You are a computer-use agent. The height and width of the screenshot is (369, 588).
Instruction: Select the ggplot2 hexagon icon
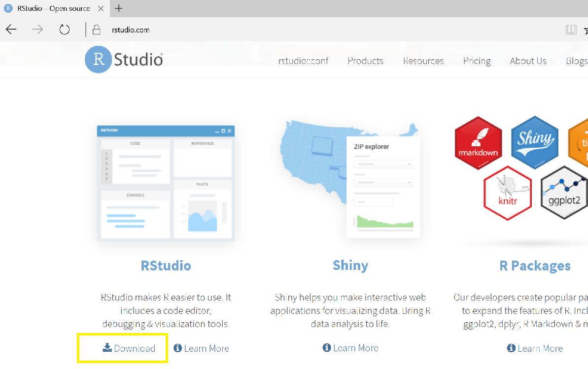point(564,193)
